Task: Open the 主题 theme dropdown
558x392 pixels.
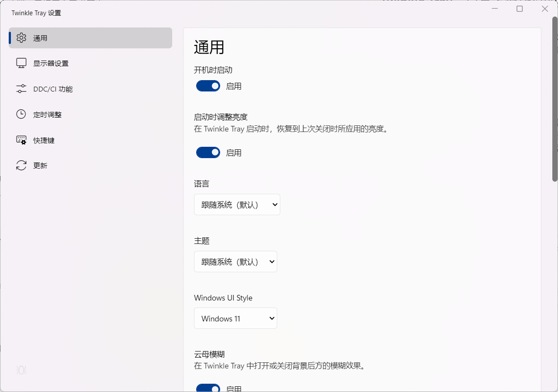Action: 235,261
